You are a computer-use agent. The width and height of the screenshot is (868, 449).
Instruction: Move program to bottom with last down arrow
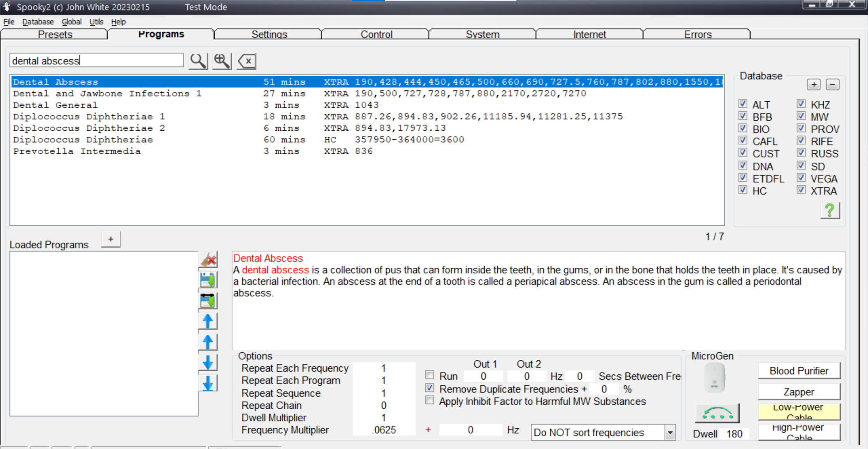pos(208,383)
